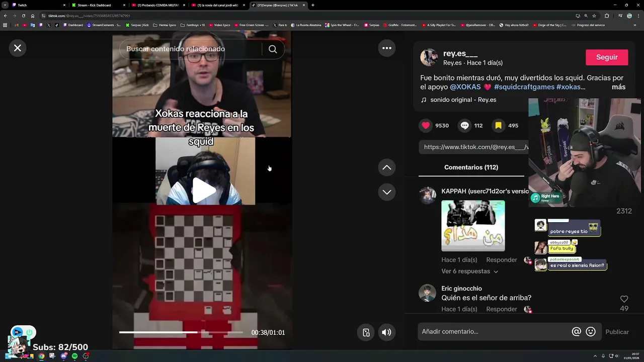Screen dimensions: 644x362
Task: Click the taskbar clock showing 20:37
Action: coord(631,356)
